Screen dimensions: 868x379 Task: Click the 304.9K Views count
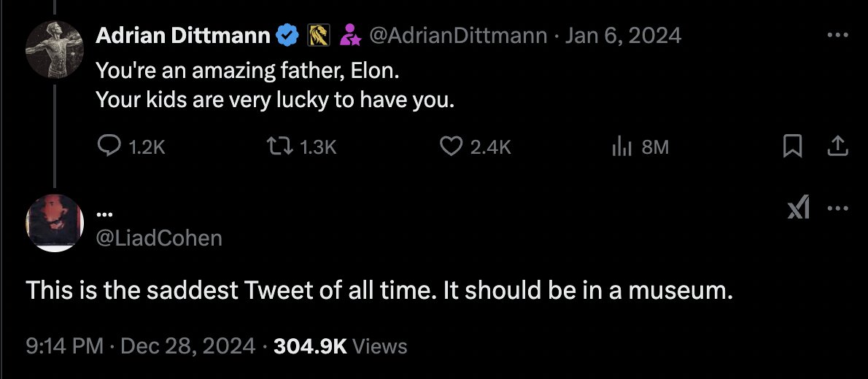pos(340,345)
